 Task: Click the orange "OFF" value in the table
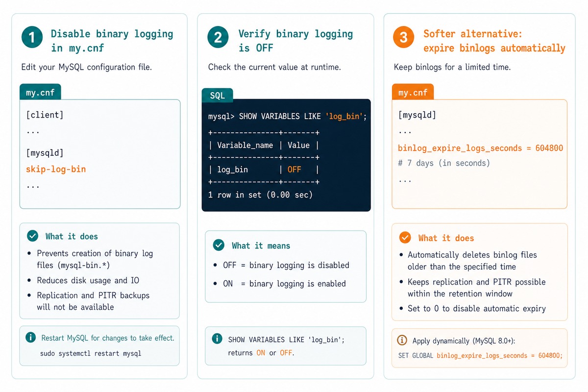tap(294, 170)
